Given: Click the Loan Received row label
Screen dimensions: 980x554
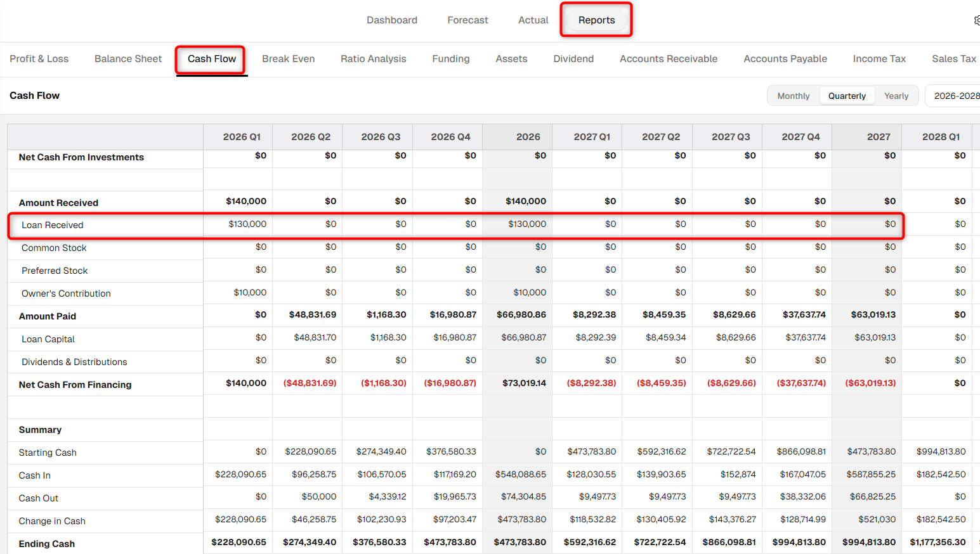Looking at the screenshot, I should (x=53, y=225).
